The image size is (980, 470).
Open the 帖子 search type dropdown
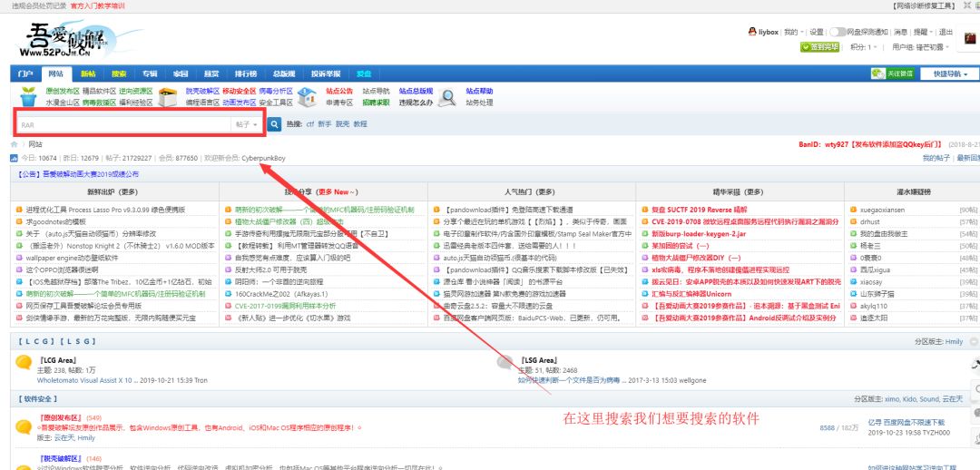(x=246, y=124)
